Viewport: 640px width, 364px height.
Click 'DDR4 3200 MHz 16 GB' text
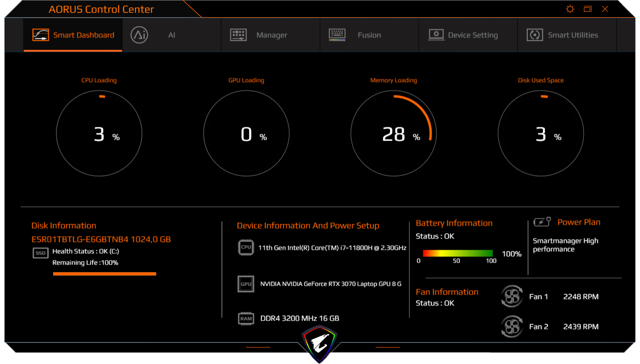pyautogui.click(x=300, y=318)
